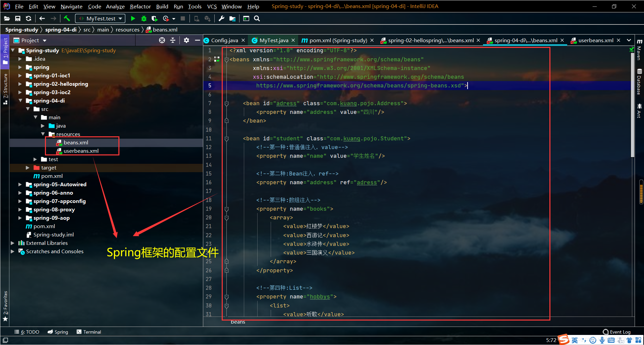The height and width of the screenshot is (345, 644).
Task: Open the MyTest.test run configuration dropdown
Action: click(x=100, y=19)
